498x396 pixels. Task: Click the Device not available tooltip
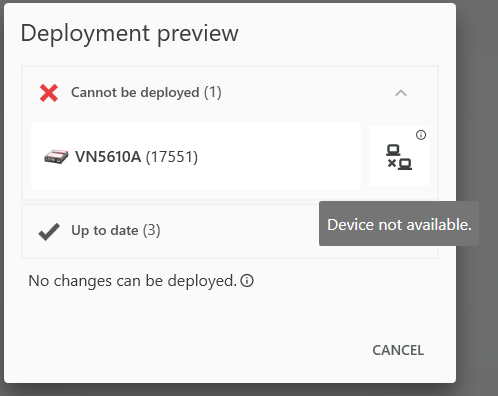pos(399,224)
